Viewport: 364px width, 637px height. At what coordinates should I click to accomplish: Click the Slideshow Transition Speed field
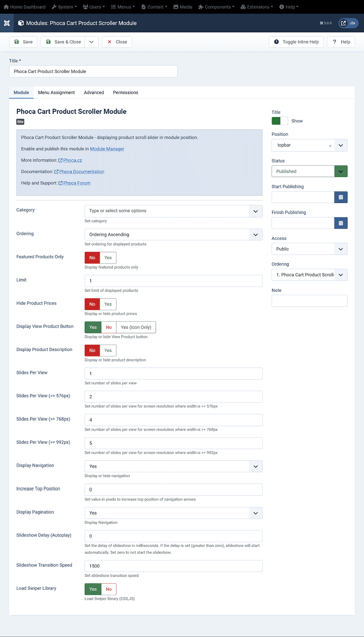pyautogui.click(x=173, y=566)
